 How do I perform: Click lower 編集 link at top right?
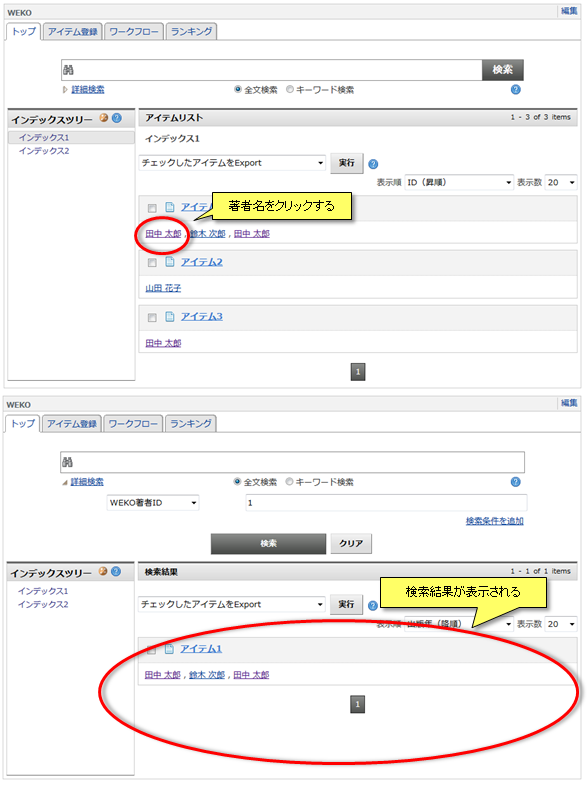point(568,403)
